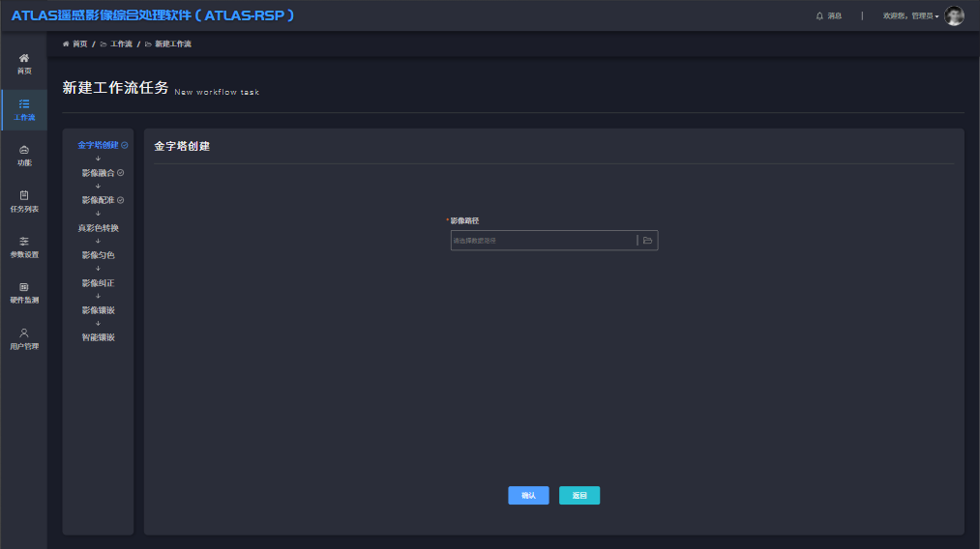This screenshot has width=980, height=549.
Task: Click the administrator avatar picture
Action: click(x=954, y=15)
